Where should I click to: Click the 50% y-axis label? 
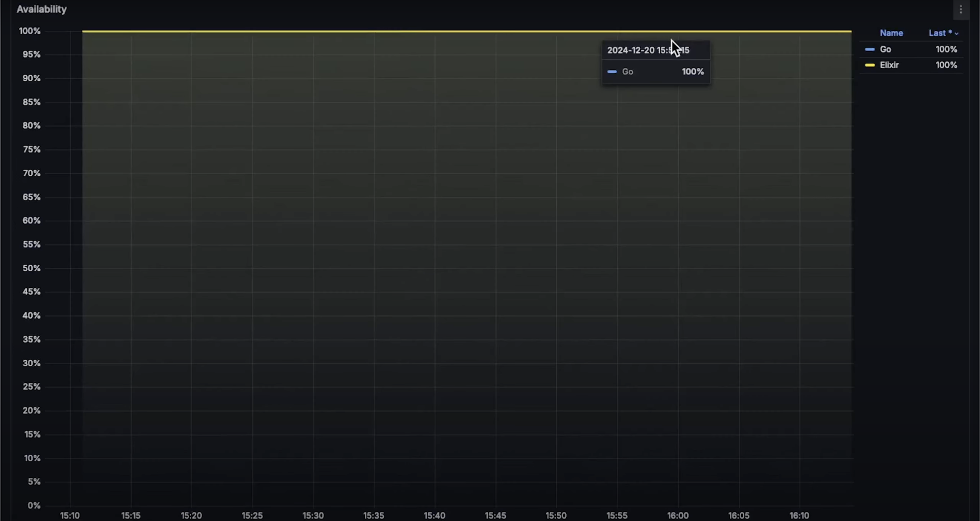tap(31, 268)
